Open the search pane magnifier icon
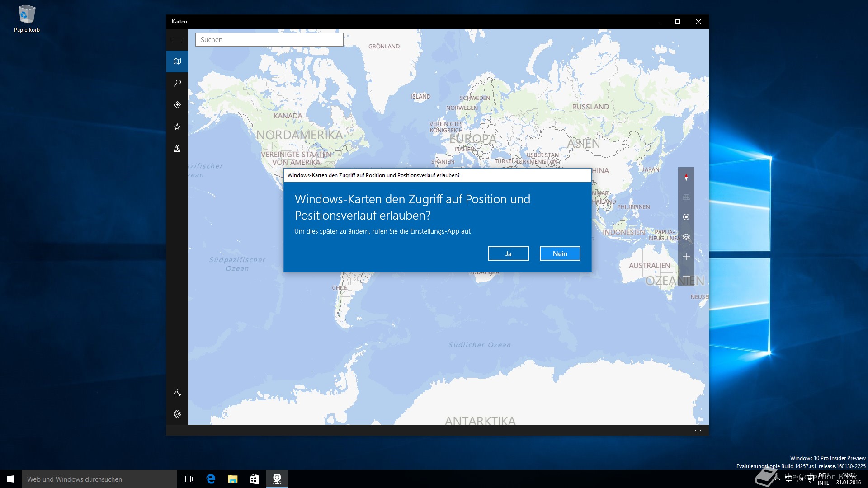Image resolution: width=868 pixels, height=488 pixels. pyautogui.click(x=177, y=83)
